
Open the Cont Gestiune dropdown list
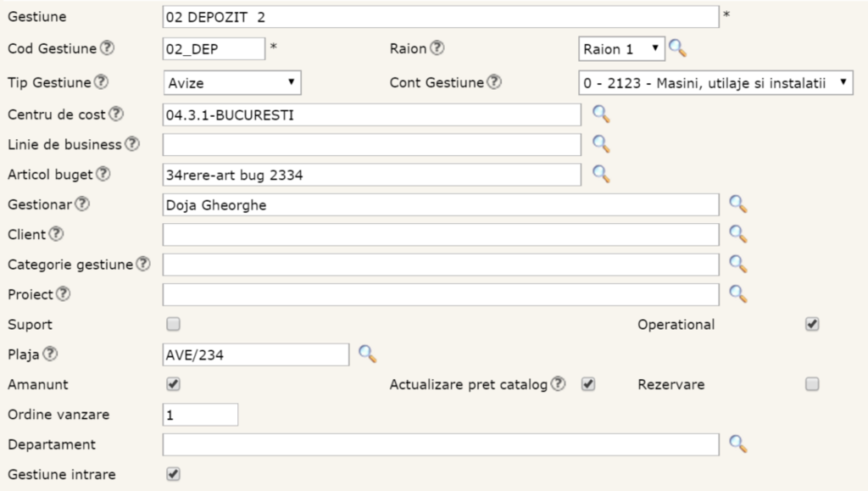pos(715,82)
